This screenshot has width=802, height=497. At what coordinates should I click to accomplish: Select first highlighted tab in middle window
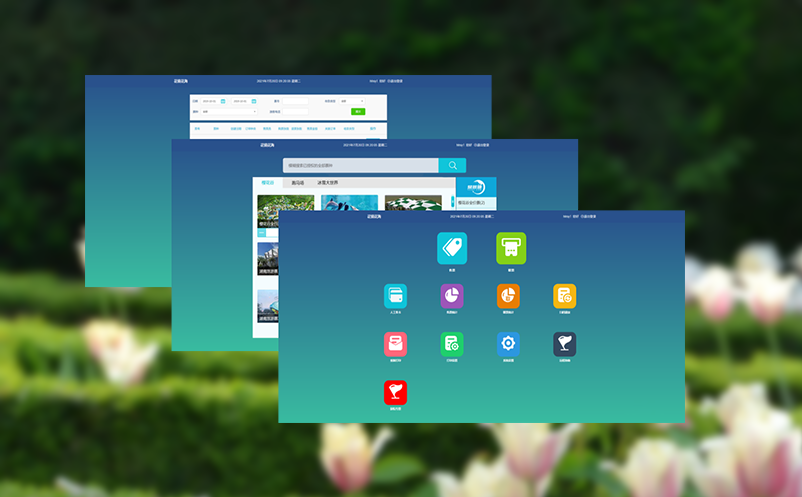268,183
